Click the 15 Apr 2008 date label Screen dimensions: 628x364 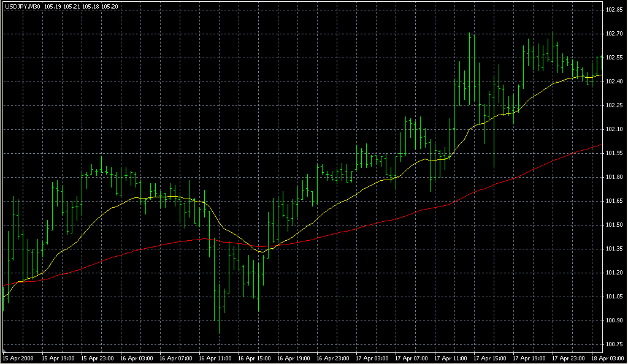point(18,357)
